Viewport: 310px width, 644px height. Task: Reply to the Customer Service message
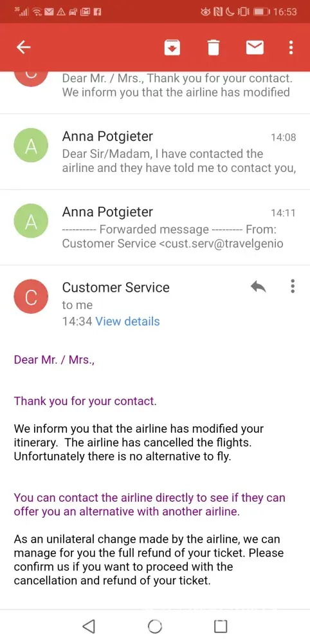click(258, 287)
